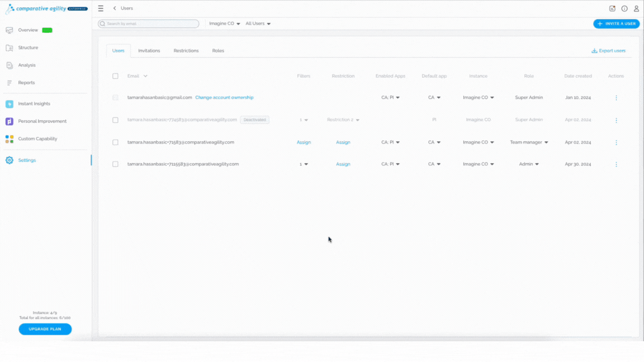Click Export users link
The width and height of the screenshot is (644, 362).
coord(612,51)
